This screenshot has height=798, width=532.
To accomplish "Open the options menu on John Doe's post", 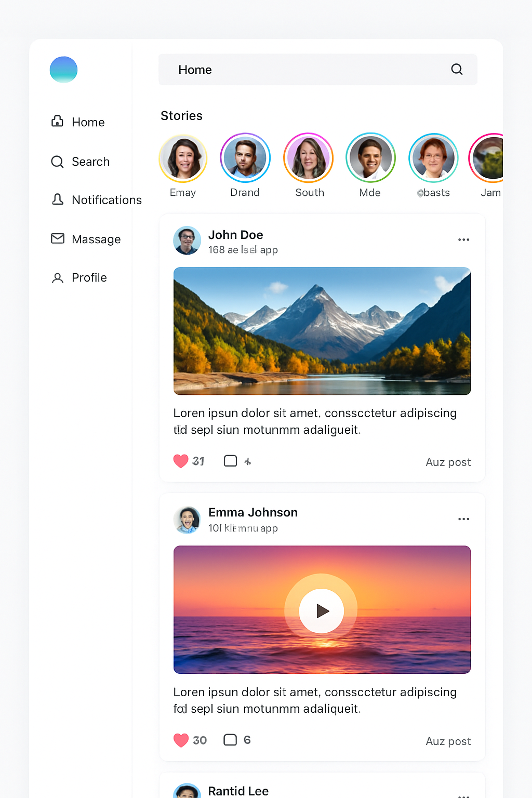I will click(x=463, y=240).
